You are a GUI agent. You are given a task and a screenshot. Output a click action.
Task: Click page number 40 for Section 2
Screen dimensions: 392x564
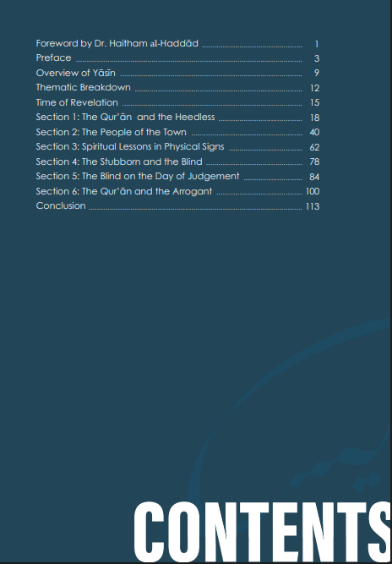(314, 133)
